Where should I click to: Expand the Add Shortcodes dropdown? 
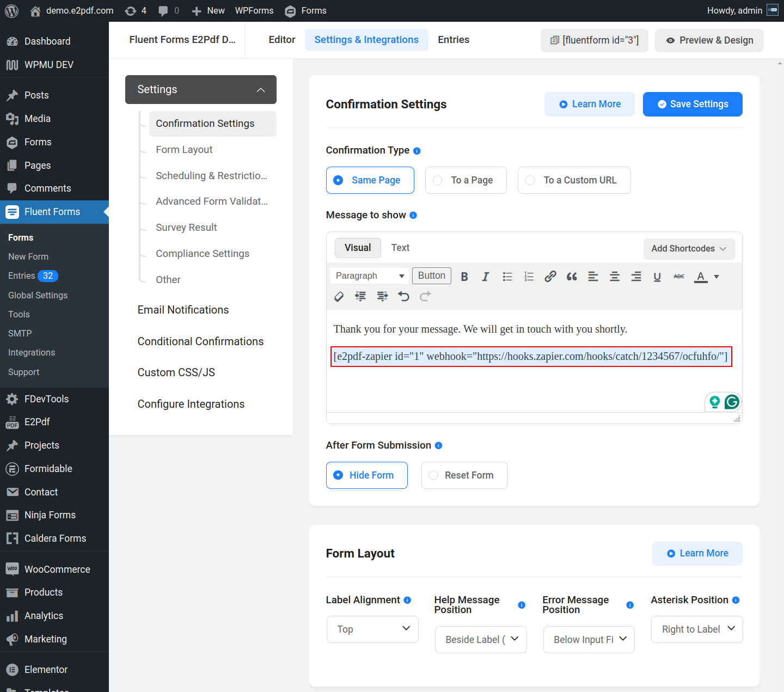coord(689,249)
